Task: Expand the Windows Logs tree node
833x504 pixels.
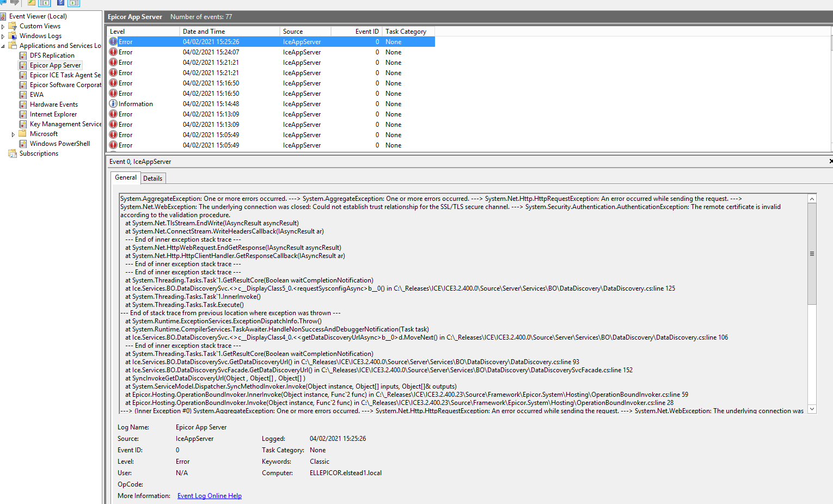Action: (x=3, y=36)
